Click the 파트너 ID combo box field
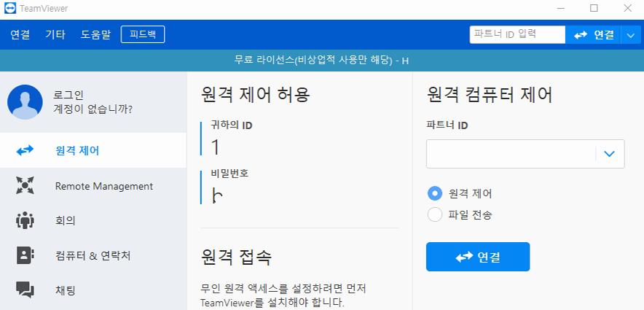The width and height of the screenshot is (644, 310). coord(525,154)
